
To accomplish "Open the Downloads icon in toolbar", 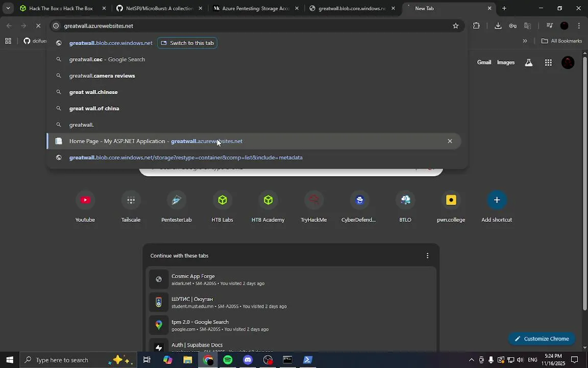I will click(x=498, y=26).
